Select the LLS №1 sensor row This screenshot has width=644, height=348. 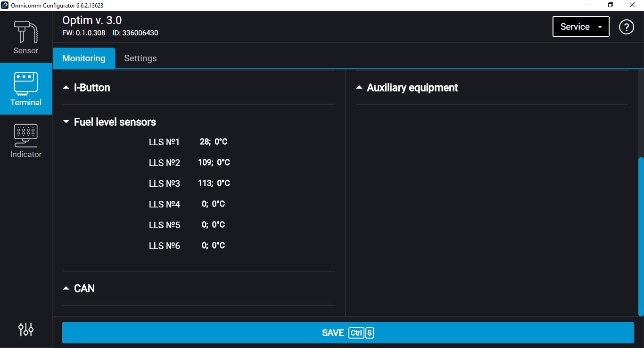click(164, 142)
